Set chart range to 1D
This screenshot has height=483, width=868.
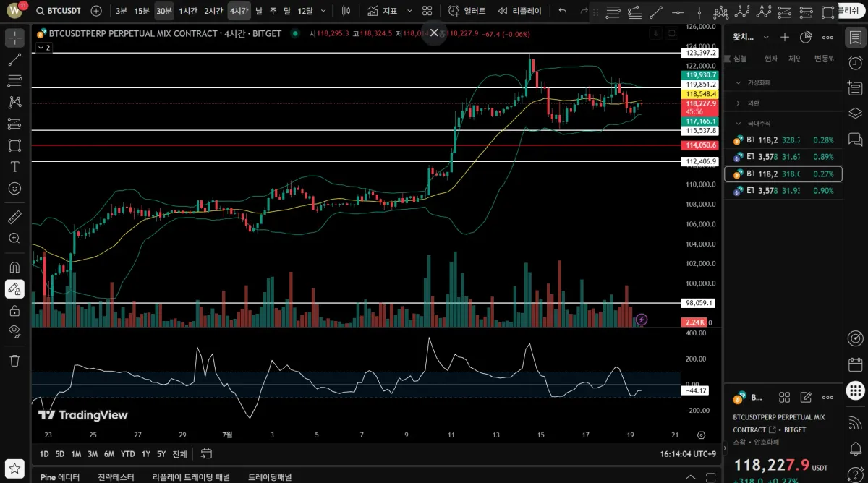(x=44, y=454)
